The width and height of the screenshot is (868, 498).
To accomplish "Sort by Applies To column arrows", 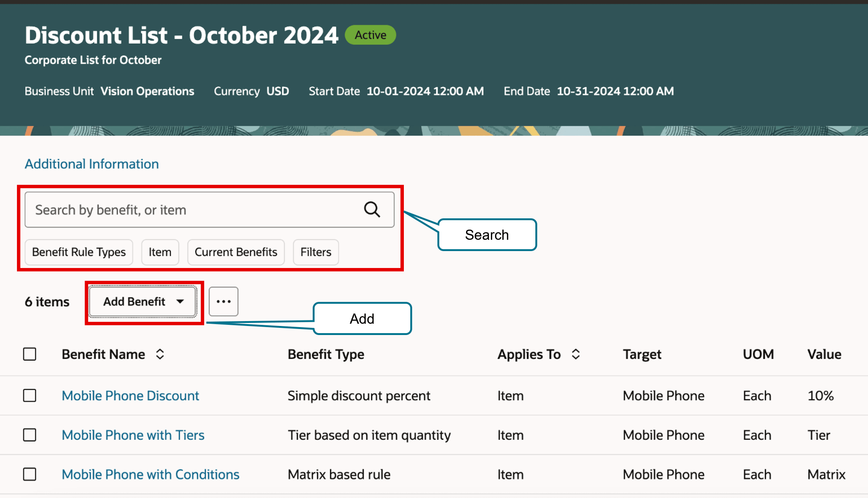I will 575,354.
